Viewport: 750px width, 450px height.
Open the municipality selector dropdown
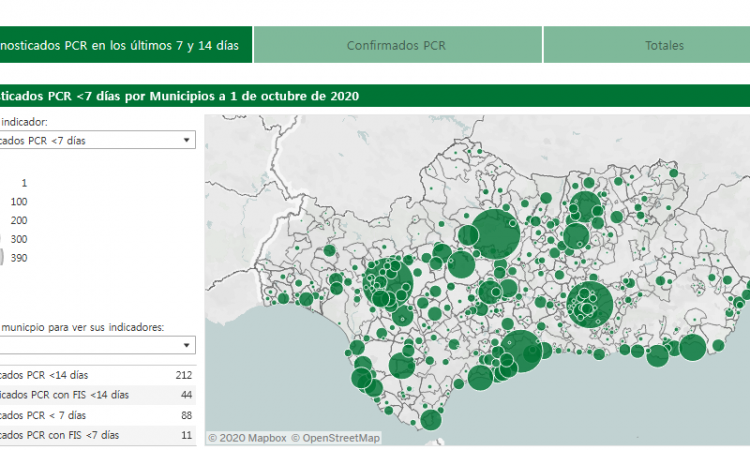(x=95, y=345)
